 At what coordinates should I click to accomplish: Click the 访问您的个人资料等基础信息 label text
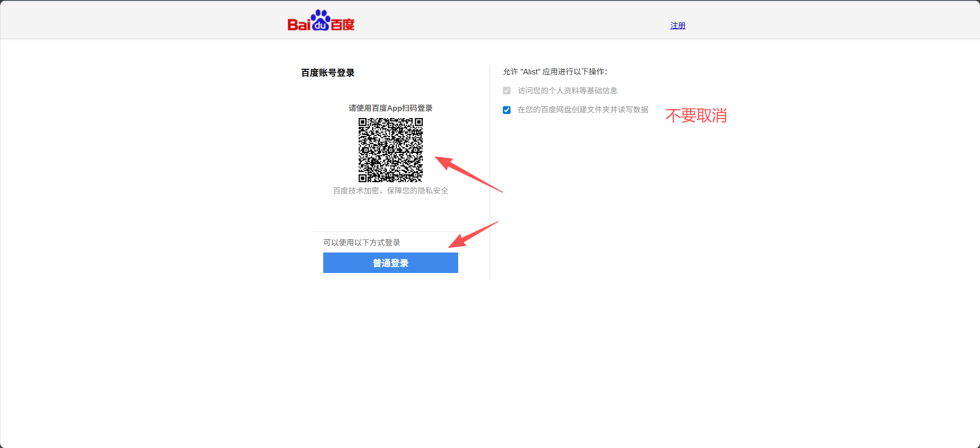coord(567,91)
